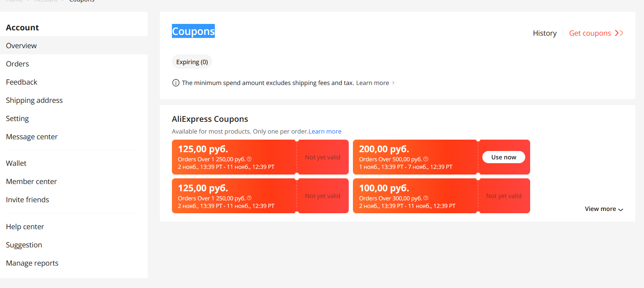Use the 200,00 руб. coupon now

[504, 157]
